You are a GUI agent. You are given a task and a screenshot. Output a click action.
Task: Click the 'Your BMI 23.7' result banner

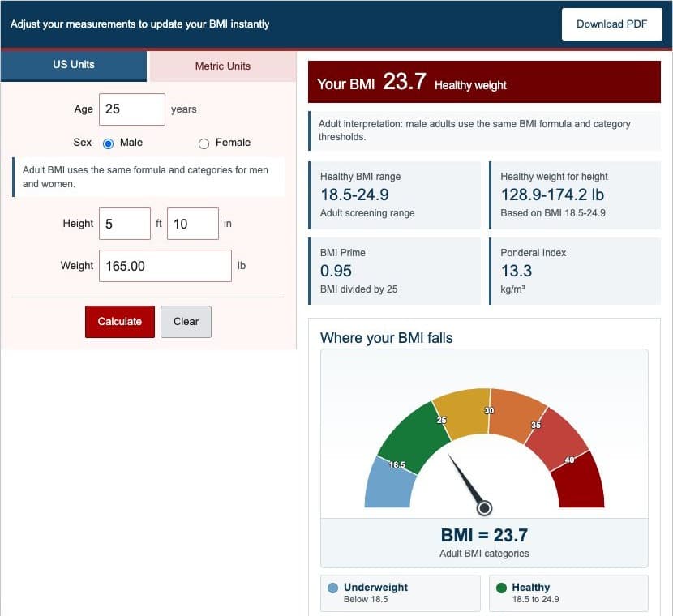pos(484,82)
